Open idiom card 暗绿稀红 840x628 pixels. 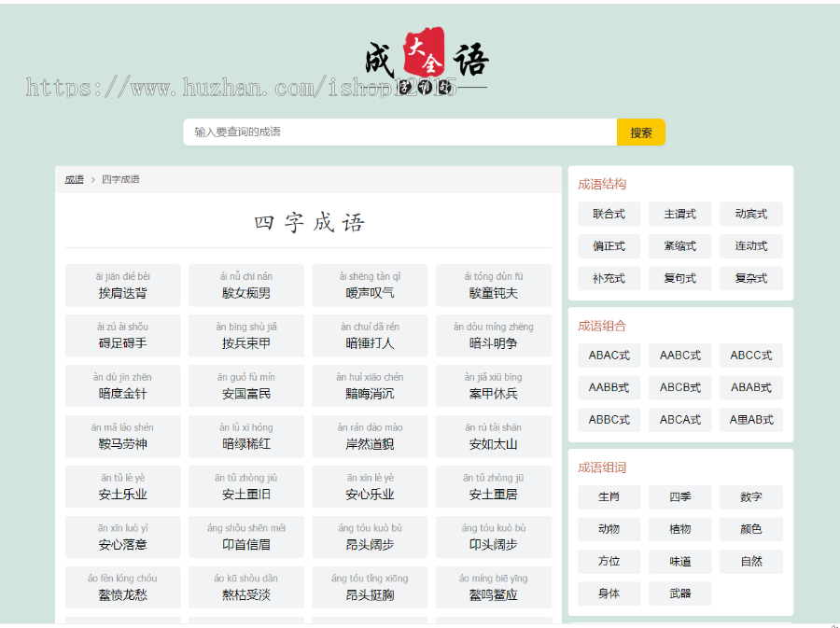pyautogui.click(x=245, y=437)
